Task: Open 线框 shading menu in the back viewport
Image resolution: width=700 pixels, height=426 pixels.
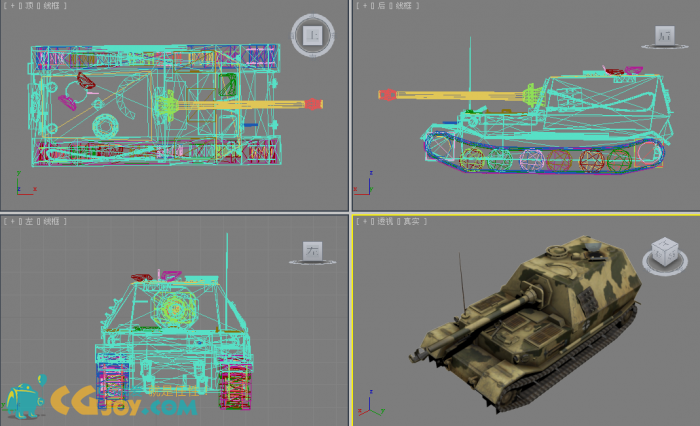Action: 404,6
